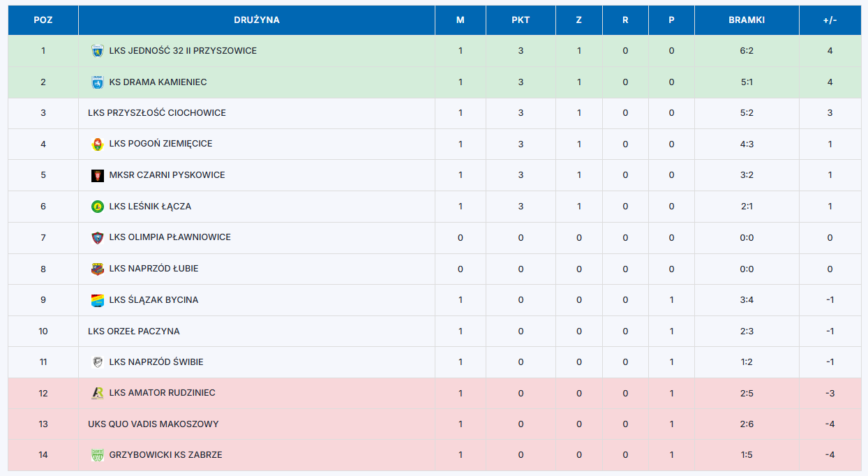Image resolution: width=868 pixels, height=476 pixels.
Task: Click the LKS Naprzód Świbie emblem
Action: [98, 362]
